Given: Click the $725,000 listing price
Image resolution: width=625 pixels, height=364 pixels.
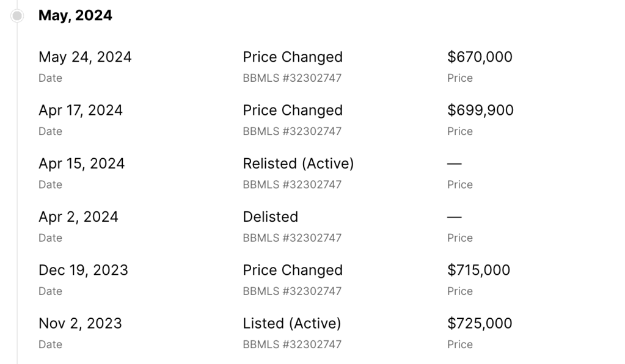Looking at the screenshot, I should tap(480, 323).
